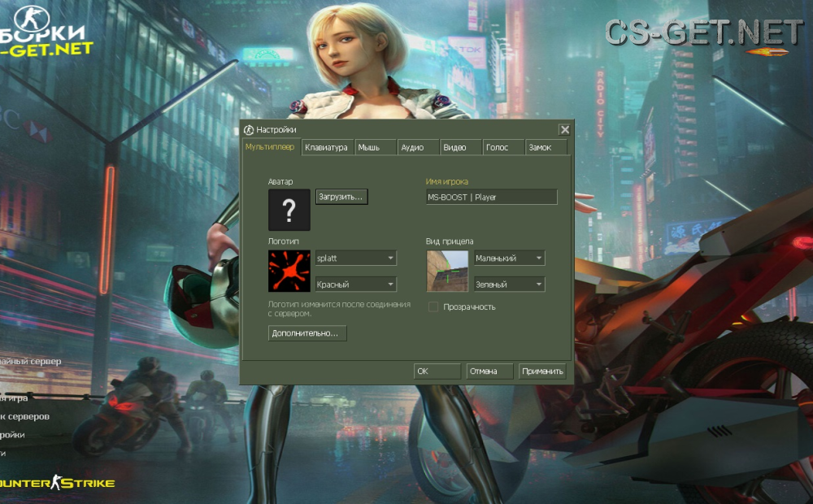The height and width of the screenshot is (504, 813).
Task: Open the splatt logo dropdown
Action: [x=354, y=257]
